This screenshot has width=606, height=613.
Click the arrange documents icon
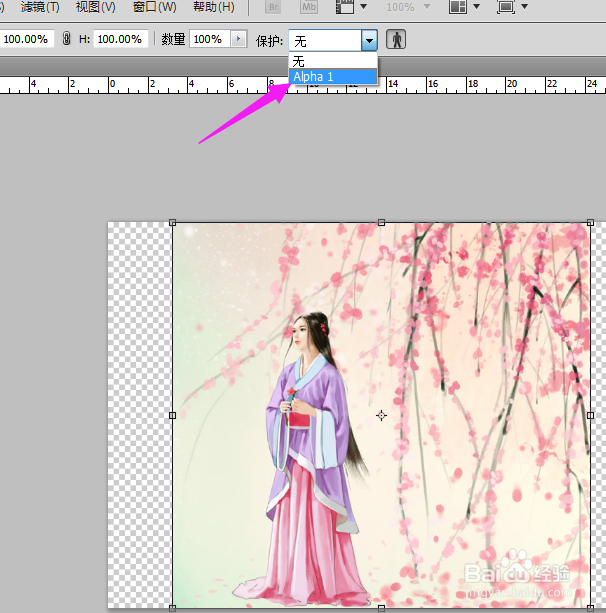click(x=458, y=7)
